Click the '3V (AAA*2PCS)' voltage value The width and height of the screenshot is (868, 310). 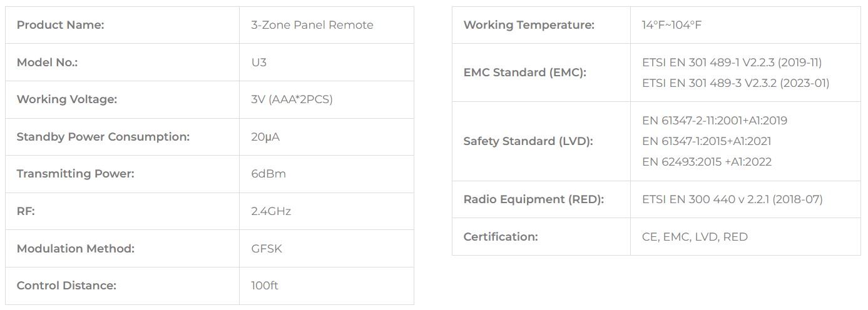[292, 99]
